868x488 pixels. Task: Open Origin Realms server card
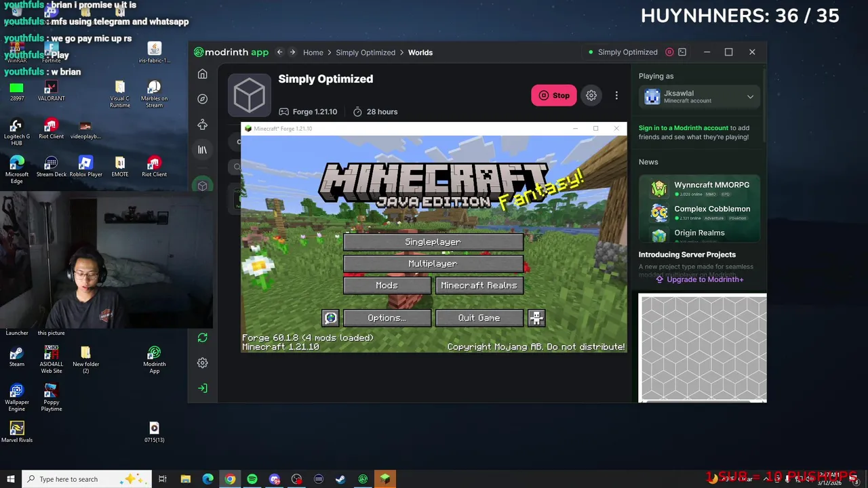click(x=700, y=235)
